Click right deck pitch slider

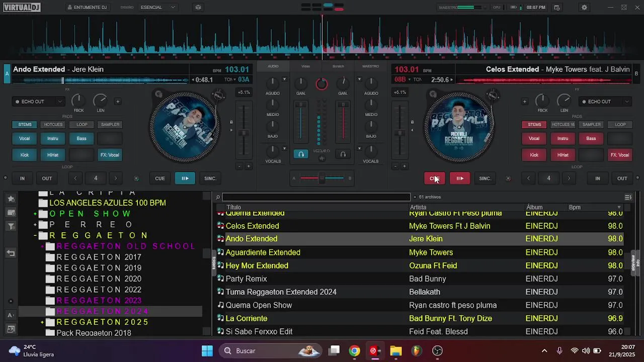pyautogui.click(x=400, y=133)
